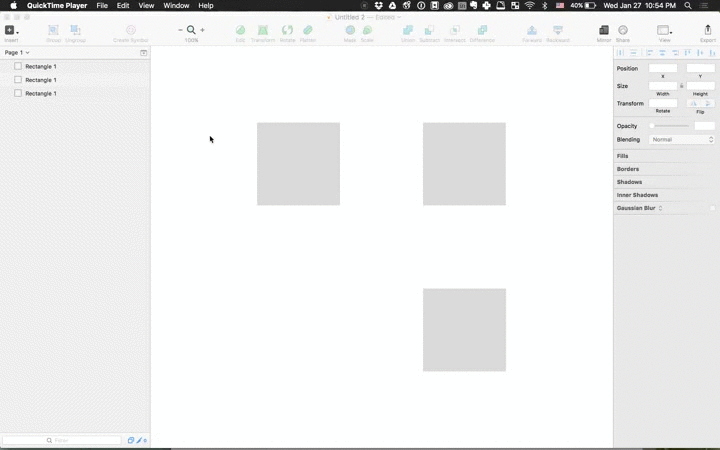This screenshot has height=450, width=720.
Task: Click the Rotate toolbar icon
Action: click(x=287, y=30)
